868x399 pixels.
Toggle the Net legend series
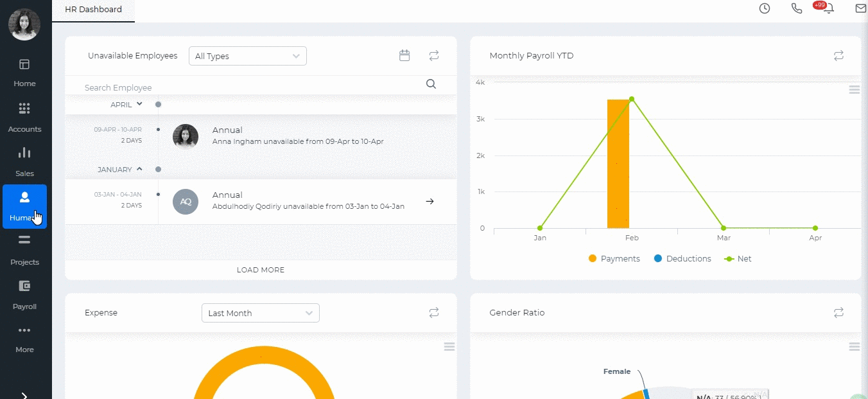[738, 259]
